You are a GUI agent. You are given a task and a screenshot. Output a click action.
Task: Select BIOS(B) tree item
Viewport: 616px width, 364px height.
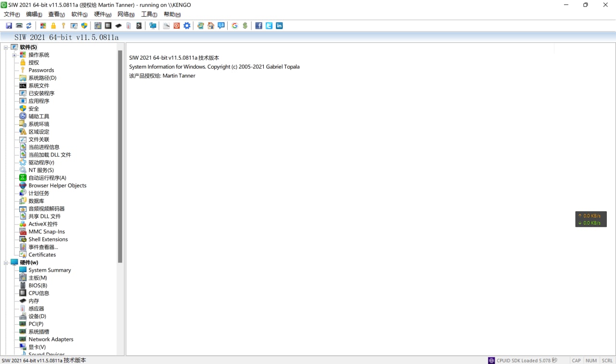38,286
